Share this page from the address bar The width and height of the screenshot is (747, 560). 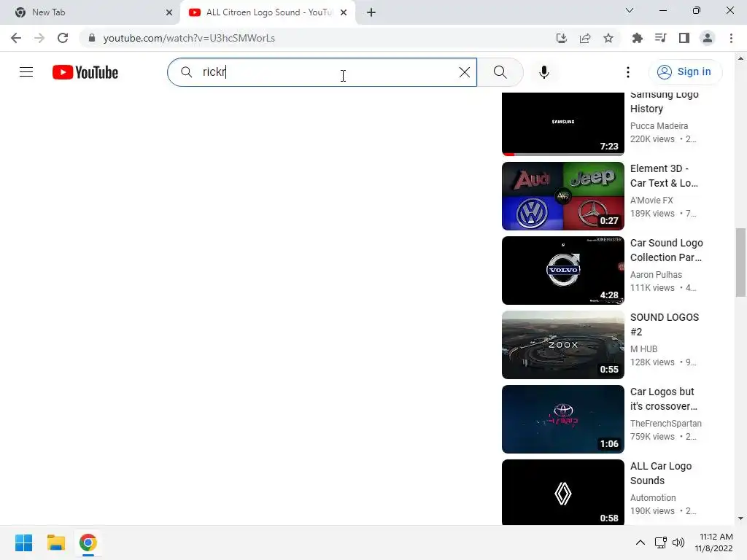[x=585, y=38]
